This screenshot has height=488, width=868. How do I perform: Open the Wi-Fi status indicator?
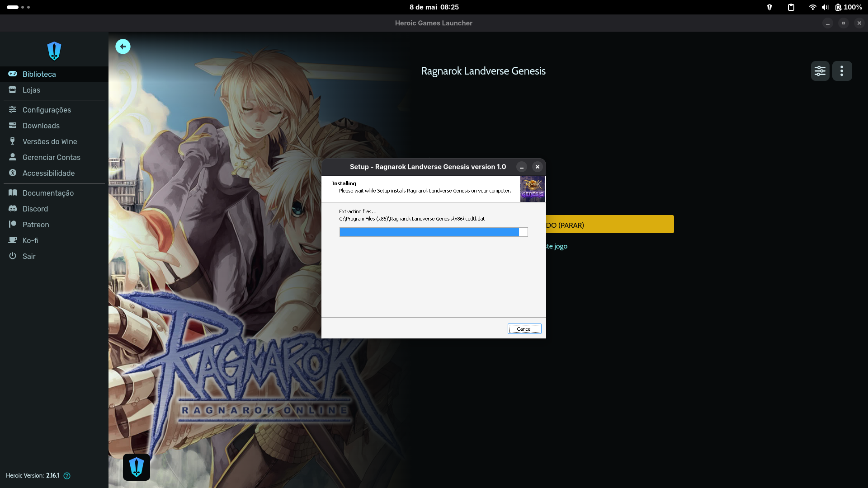pyautogui.click(x=812, y=7)
